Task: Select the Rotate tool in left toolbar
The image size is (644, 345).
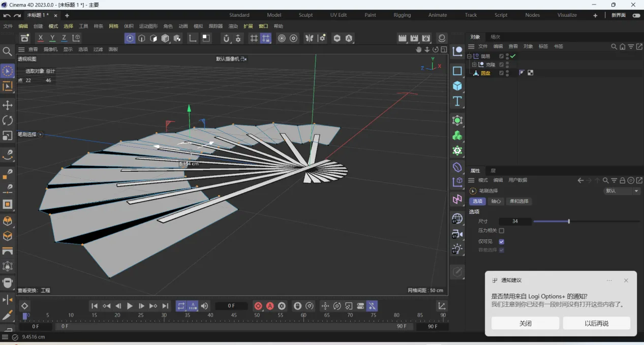Action: 8,120
